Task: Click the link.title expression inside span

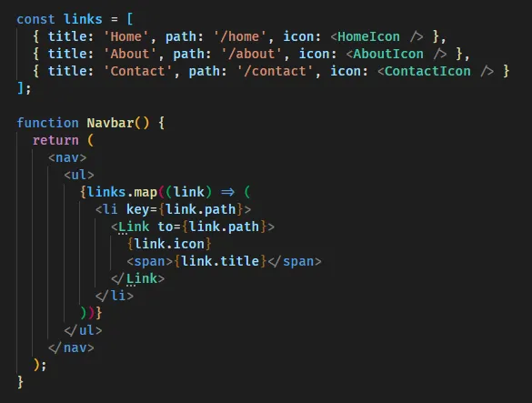Action: click(x=220, y=261)
